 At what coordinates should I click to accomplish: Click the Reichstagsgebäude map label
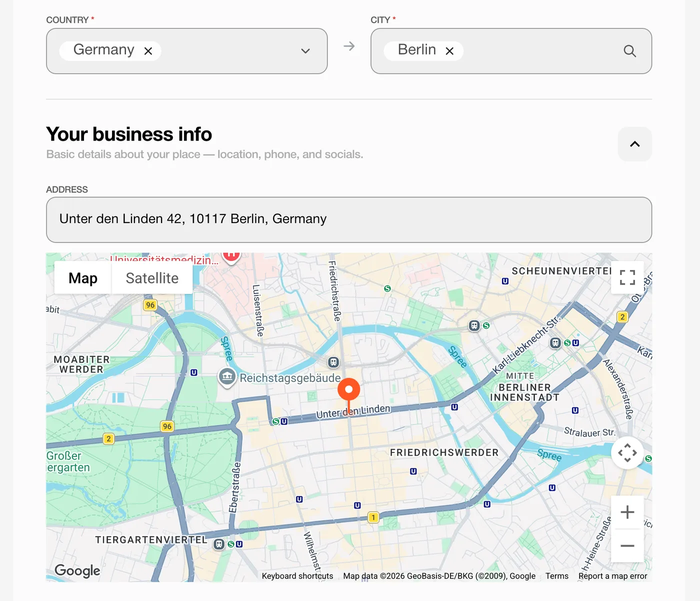point(290,378)
